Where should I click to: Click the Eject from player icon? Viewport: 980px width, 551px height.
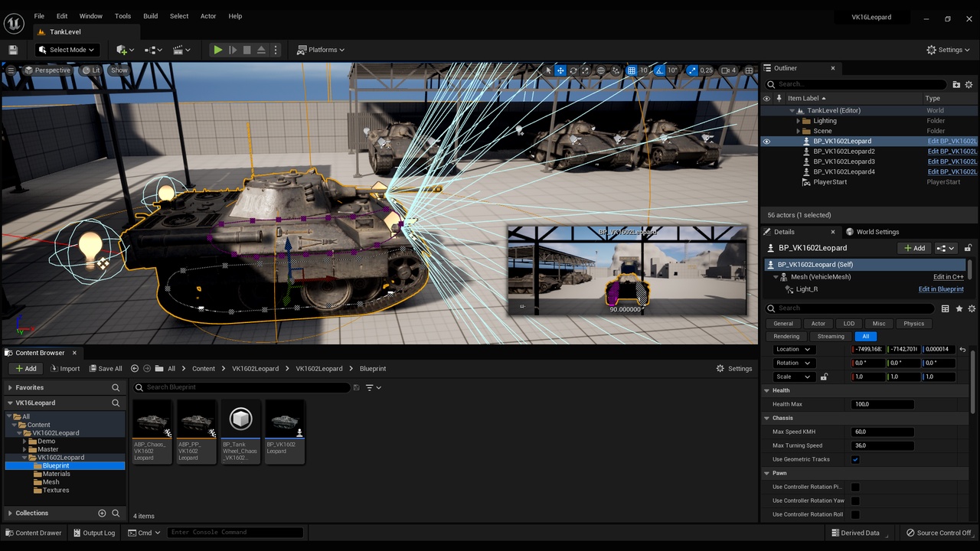coord(261,50)
